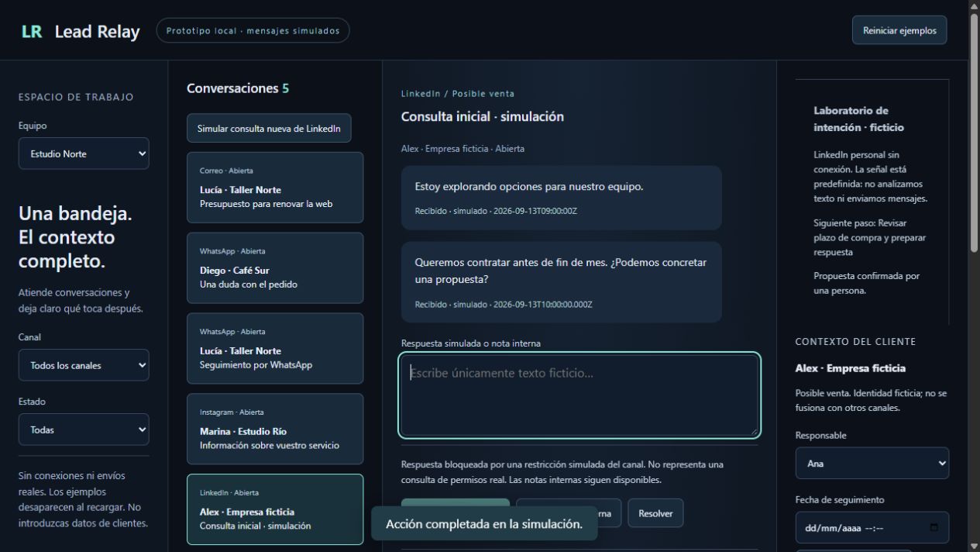The image size is (980, 552).
Task: Click the page vertical scrollbar thumb
Action: tap(974, 132)
